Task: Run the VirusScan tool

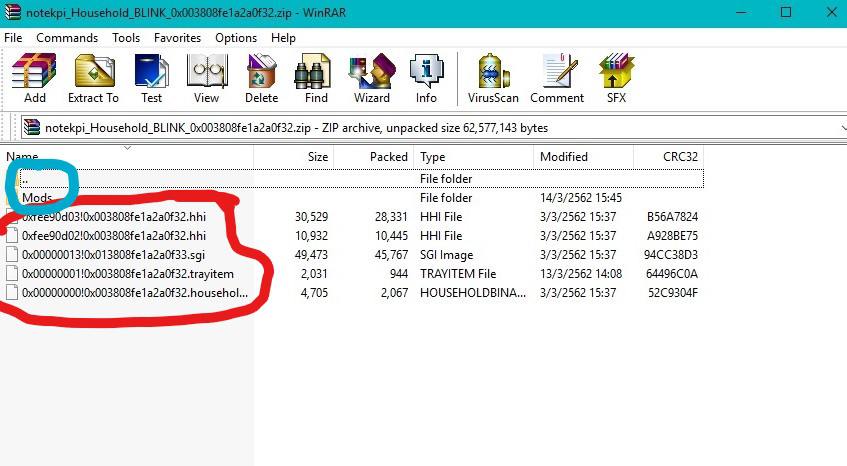Action: click(x=493, y=78)
